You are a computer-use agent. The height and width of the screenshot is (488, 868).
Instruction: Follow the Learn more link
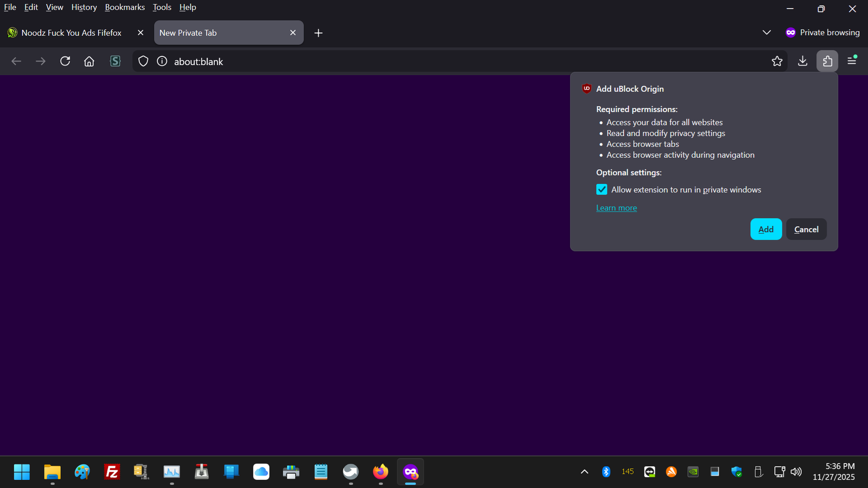pos(616,208)
